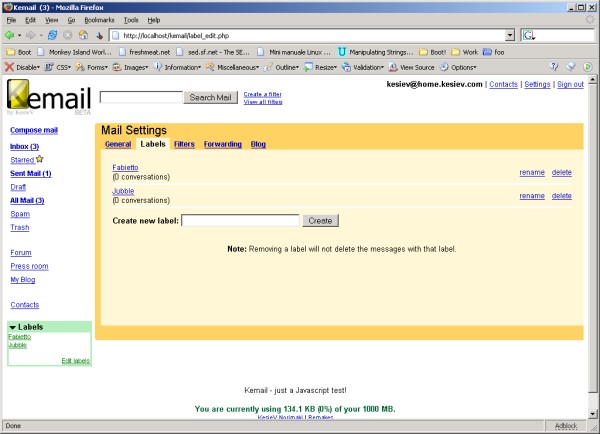This screenshot has width=600, height=434.
Task: Open the Work bookmarks folder
Action: [x=465, y=52]
